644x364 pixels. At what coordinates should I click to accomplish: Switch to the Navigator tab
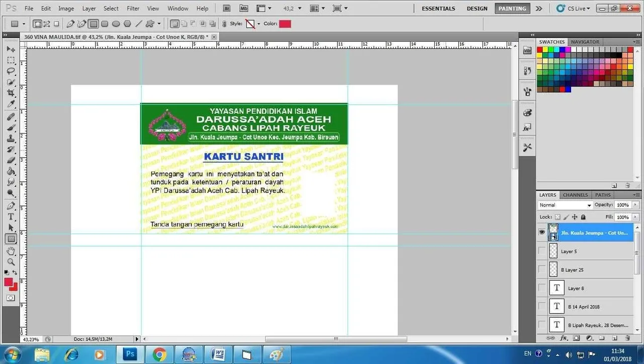pyautogui.click(x=585, y=42)
